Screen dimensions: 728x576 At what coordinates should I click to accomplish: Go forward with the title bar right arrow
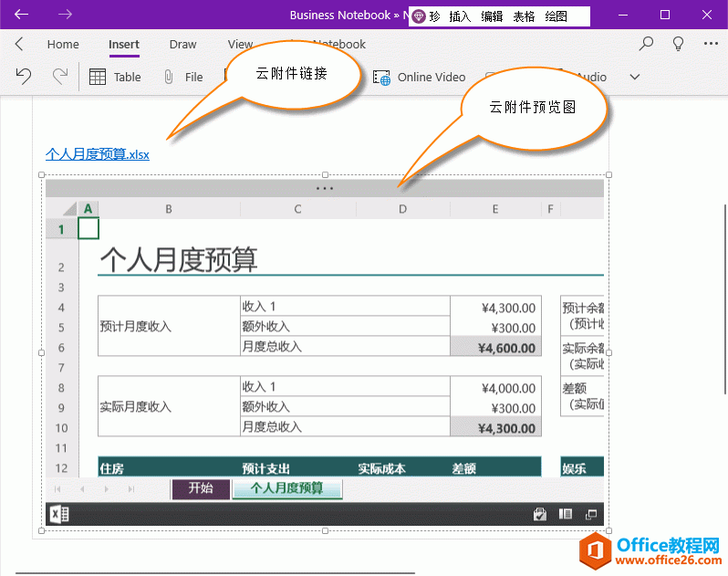65,15
